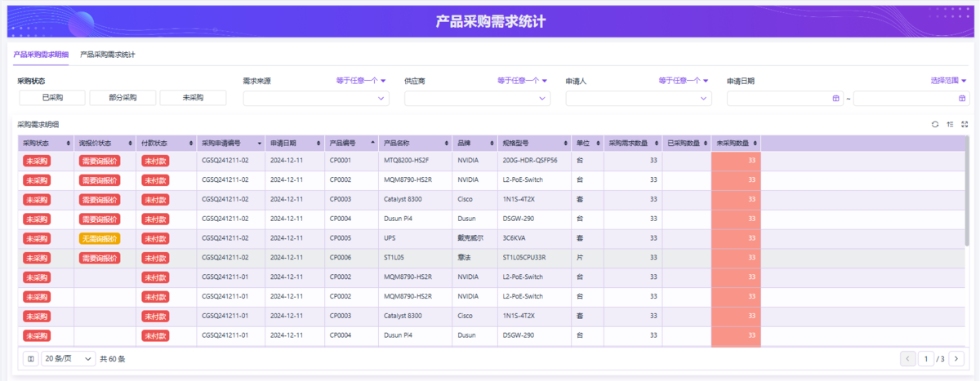Image resolution: width=980 pixels, height=381 pixels.
Task: Open calendar for start 申请日期
Action: point(835,99)
